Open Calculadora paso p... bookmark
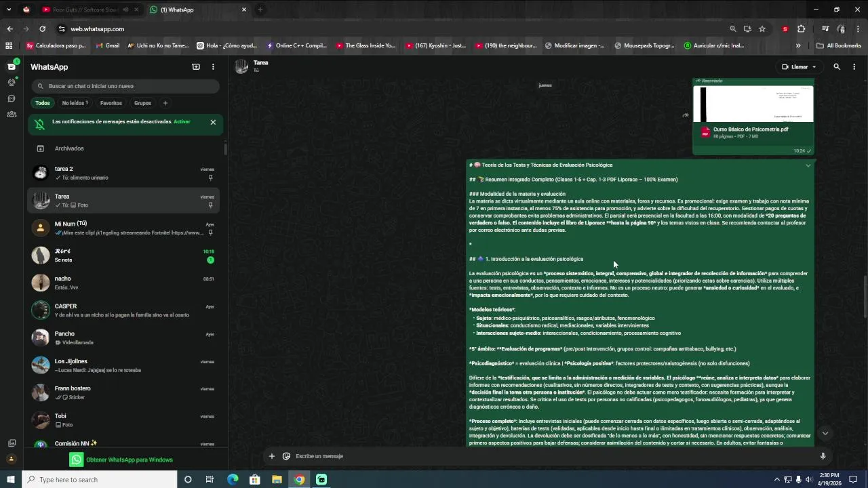This screenshot has width=868, height=488. [56, 46]
